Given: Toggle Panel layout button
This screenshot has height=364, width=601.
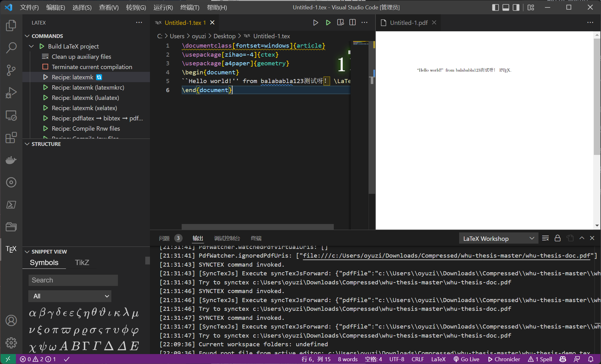Looking at the screenshot, I should coord(506,7).
